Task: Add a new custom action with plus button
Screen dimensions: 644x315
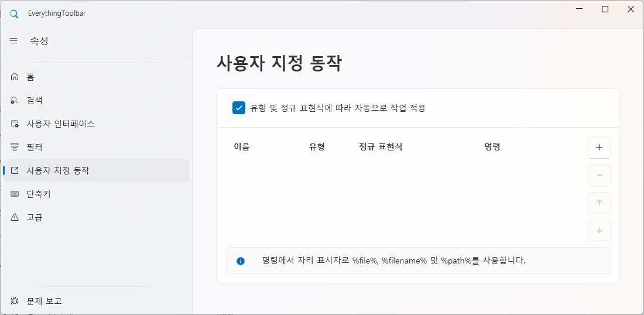Action: pyautogui.click(x=600, y=148)
